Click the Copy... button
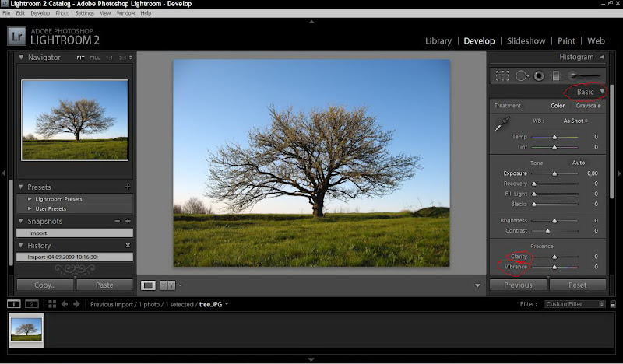The height and width of the screenshot is (364, 623). [x=45, y=285]
